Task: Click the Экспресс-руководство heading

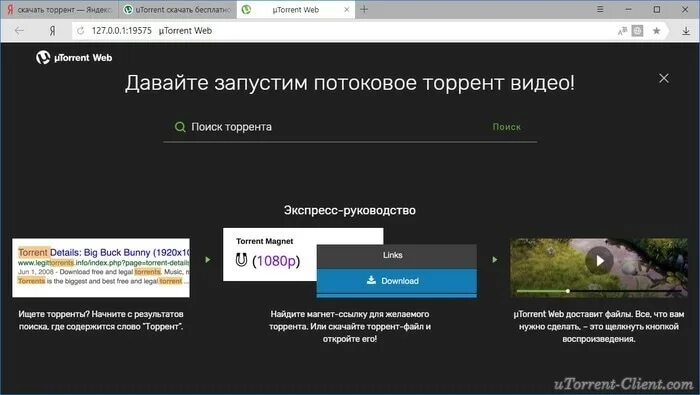Action: [x=350, y=210]
